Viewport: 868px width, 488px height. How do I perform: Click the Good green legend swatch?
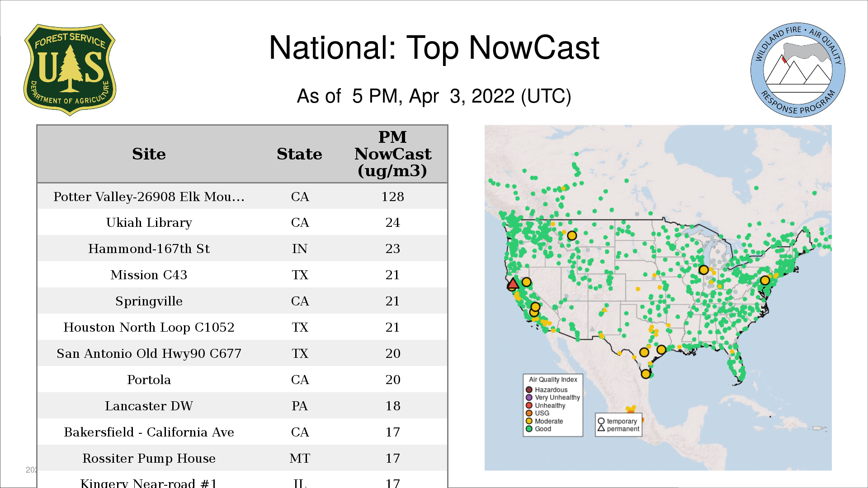(529, 429)
